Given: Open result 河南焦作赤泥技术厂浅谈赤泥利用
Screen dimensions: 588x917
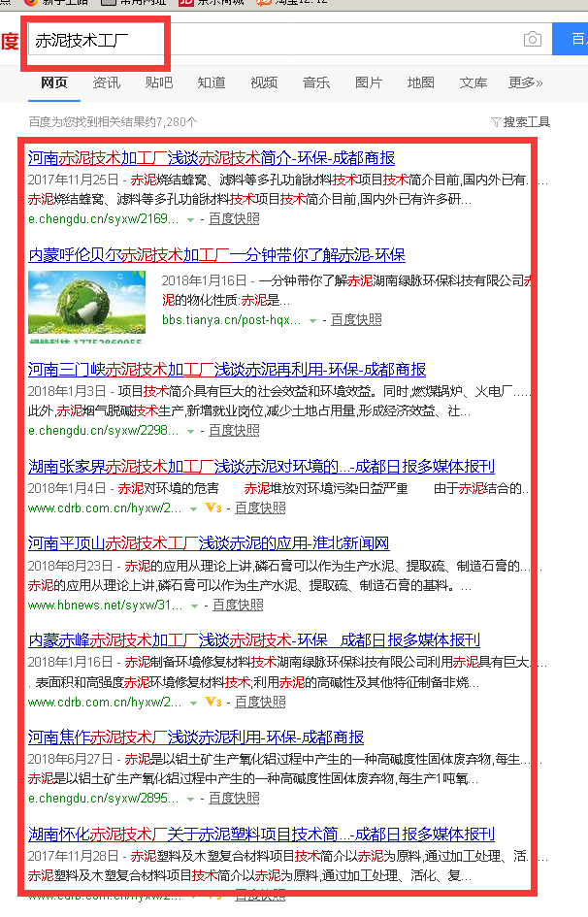Looking at the screenshot, I should 196,737.
